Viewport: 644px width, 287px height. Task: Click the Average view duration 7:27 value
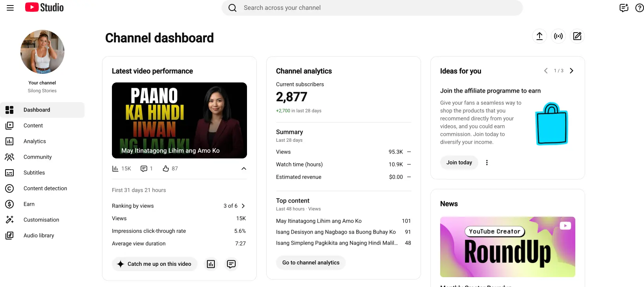(x=240, y=243)
